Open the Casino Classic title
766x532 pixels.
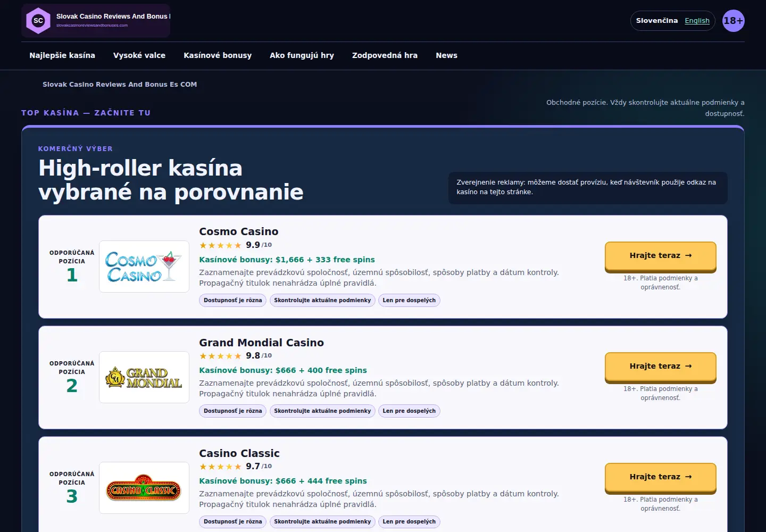[239, 453]
